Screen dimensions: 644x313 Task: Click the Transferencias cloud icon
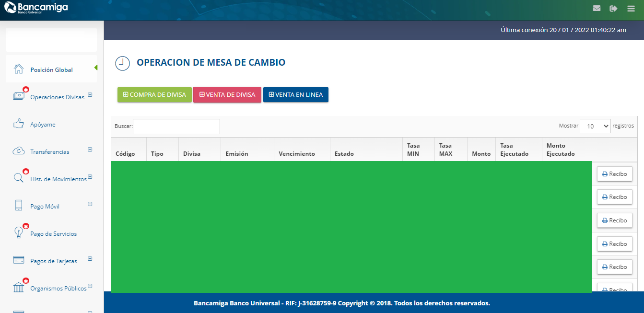click(19, 151)
